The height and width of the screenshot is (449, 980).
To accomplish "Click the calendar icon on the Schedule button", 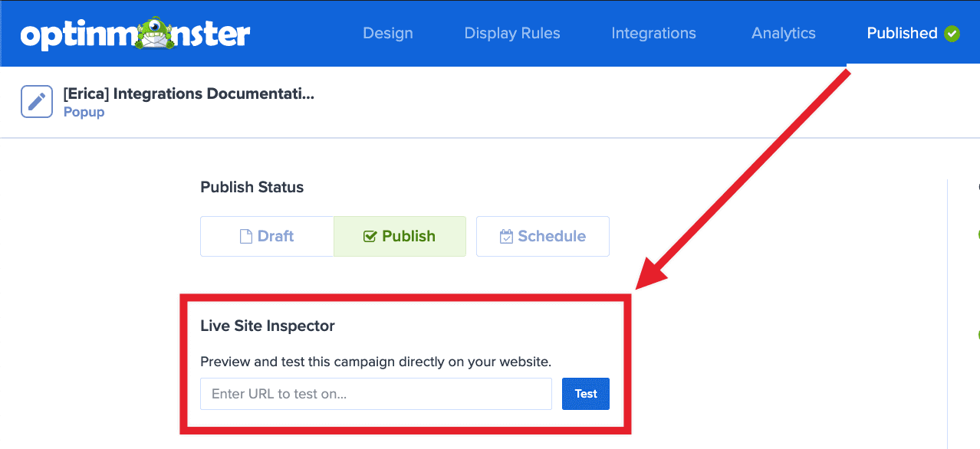I will point(506,236).
